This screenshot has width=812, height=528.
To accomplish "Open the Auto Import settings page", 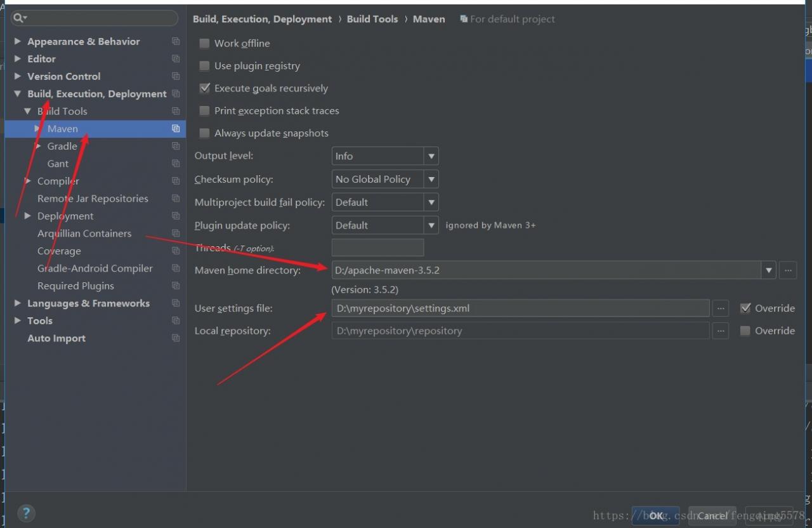I will (56, 338).
